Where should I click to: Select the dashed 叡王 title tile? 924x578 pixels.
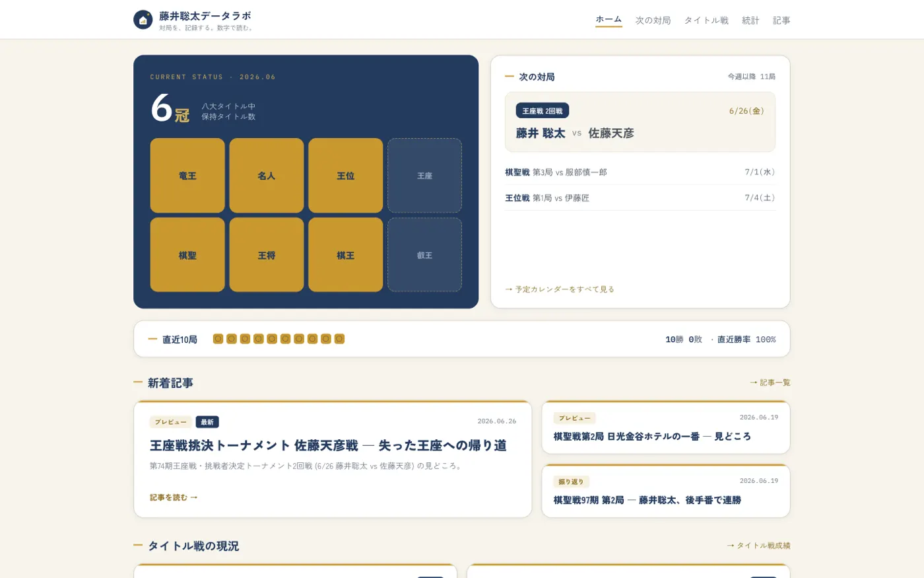click(x=424, y=255)
